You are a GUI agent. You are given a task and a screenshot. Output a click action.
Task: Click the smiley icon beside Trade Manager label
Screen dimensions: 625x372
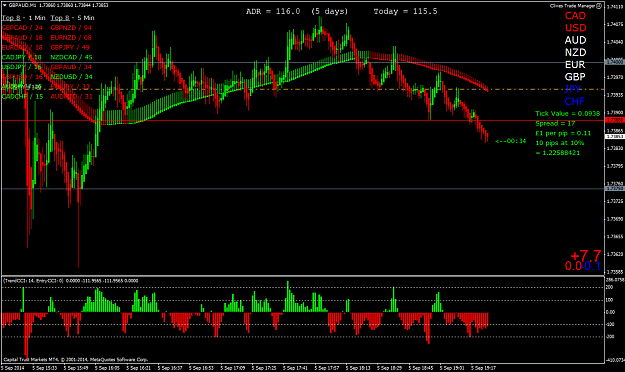pyautogui.click(x=599, y=6)
